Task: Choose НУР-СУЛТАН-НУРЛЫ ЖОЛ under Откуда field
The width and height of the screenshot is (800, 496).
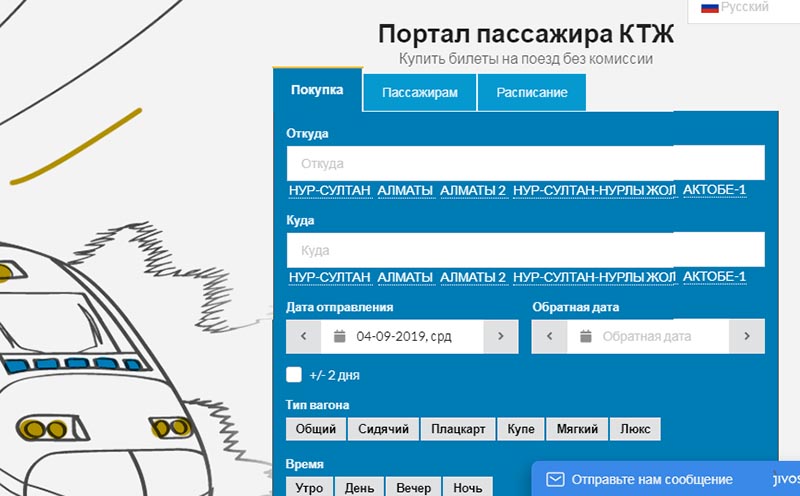Action: click(594, 190)
